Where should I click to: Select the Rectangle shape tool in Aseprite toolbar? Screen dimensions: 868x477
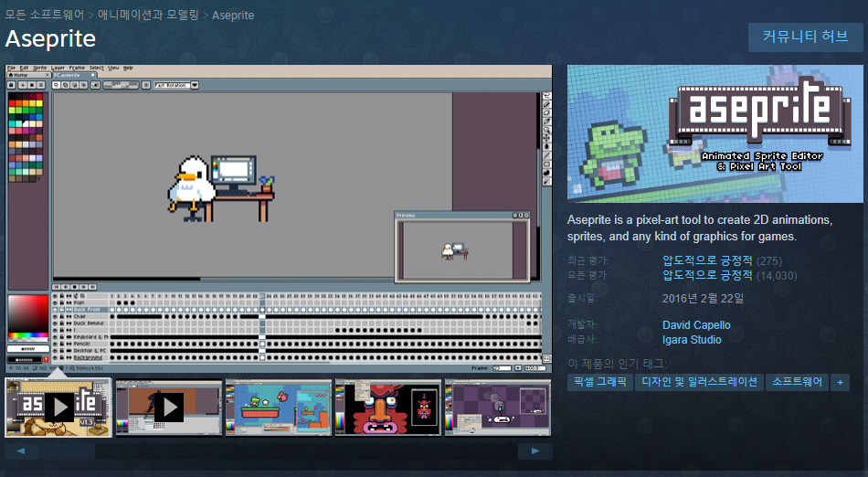(547, 164)
